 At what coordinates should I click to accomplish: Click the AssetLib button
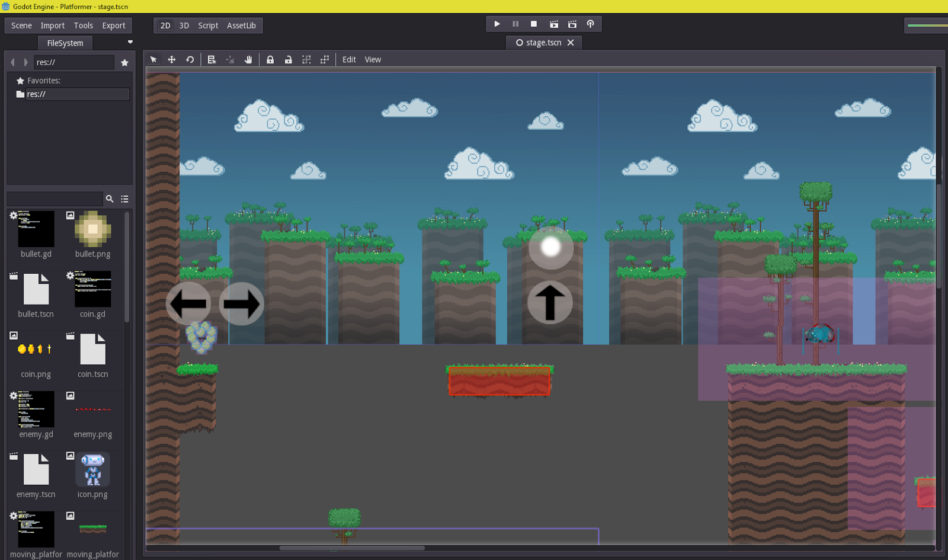coord(242,25)
